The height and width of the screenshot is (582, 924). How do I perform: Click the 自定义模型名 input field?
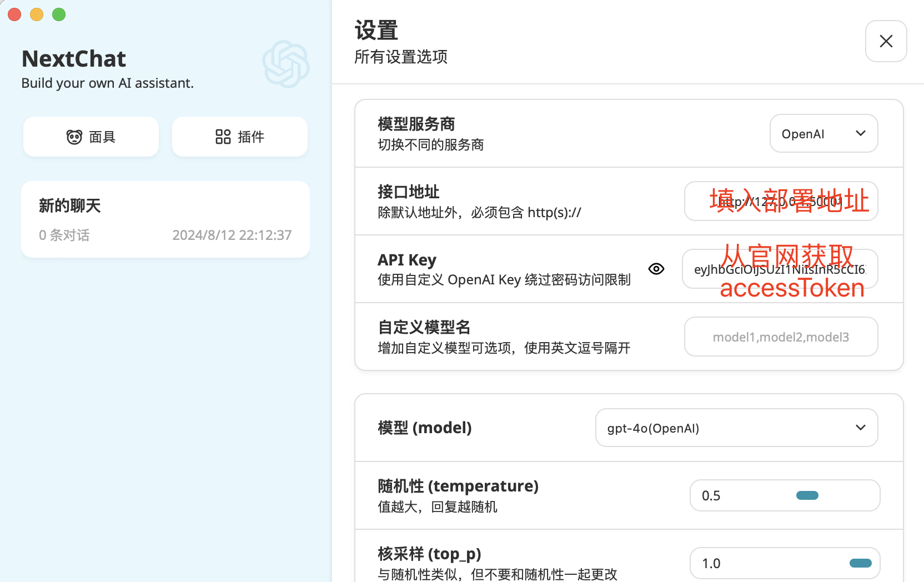tap(781, 337)
